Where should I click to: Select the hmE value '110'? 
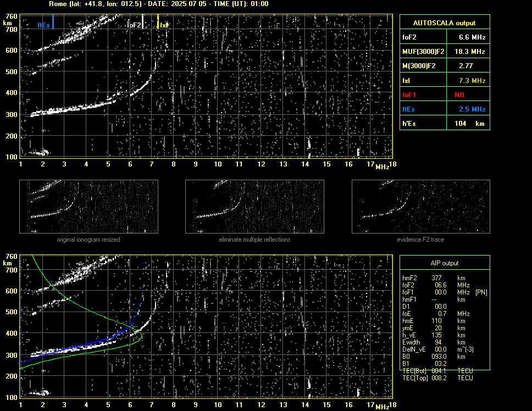[437, 321]
